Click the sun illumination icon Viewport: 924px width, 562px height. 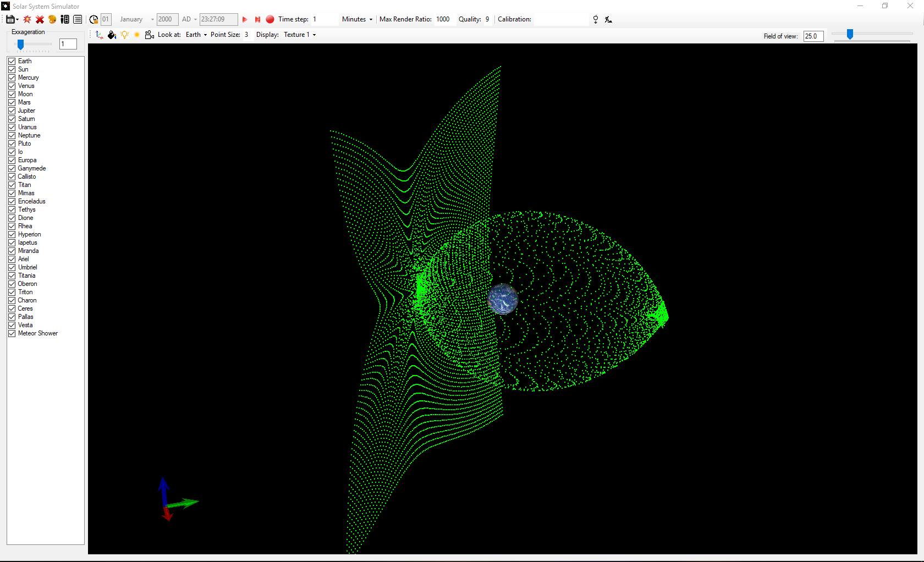click(136, 35)
